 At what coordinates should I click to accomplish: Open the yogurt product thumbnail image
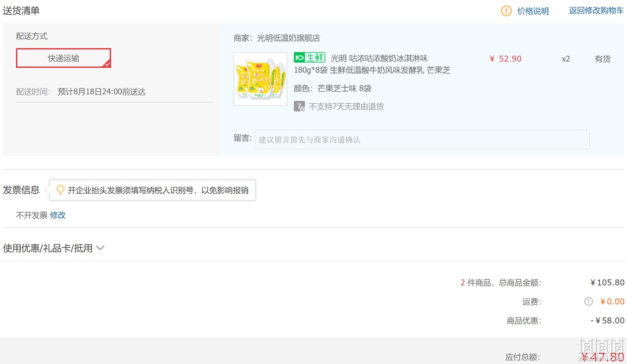[260, 79]
